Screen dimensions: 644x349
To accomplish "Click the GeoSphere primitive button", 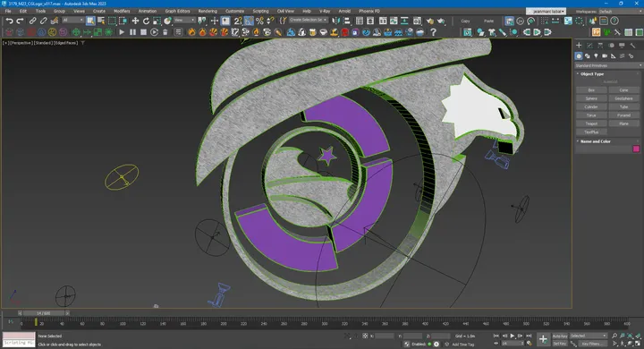I will 624,98.
